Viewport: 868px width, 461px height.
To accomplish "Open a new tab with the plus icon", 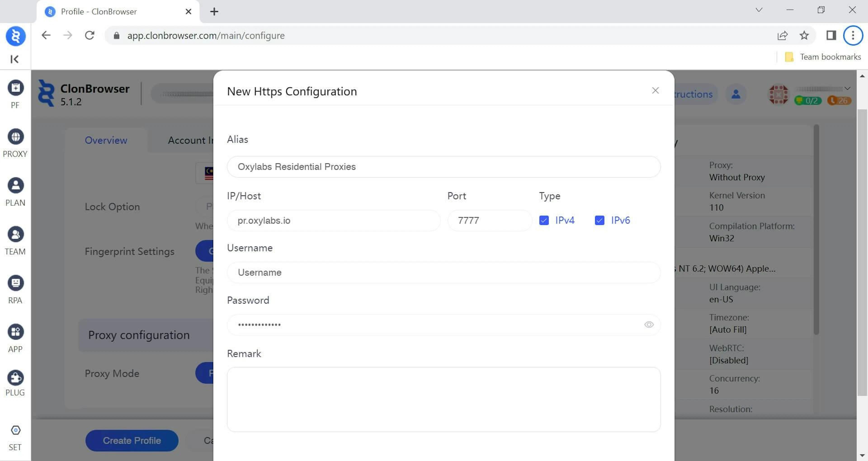I will click(214, 12).
